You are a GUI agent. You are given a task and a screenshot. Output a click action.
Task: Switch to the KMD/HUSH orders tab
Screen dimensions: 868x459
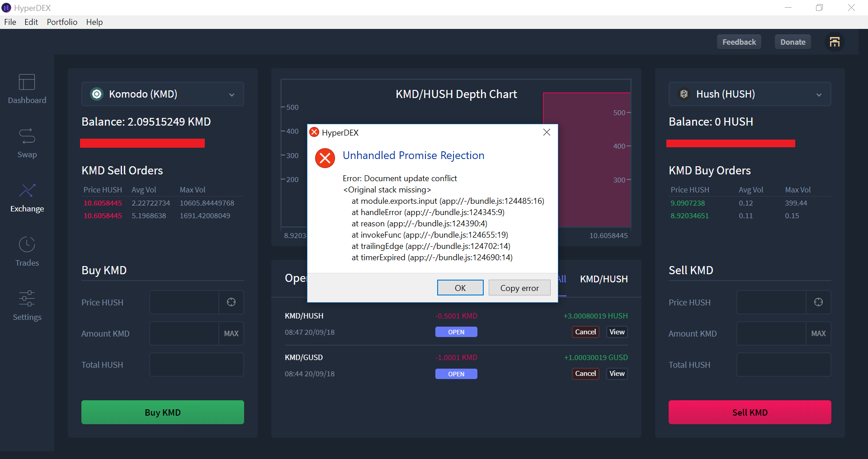click(604, 279)
